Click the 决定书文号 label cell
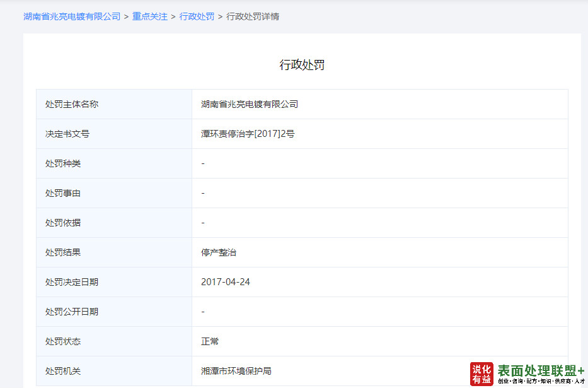Image resolution: width=588 pixels, height=388 pixels. 114,134
